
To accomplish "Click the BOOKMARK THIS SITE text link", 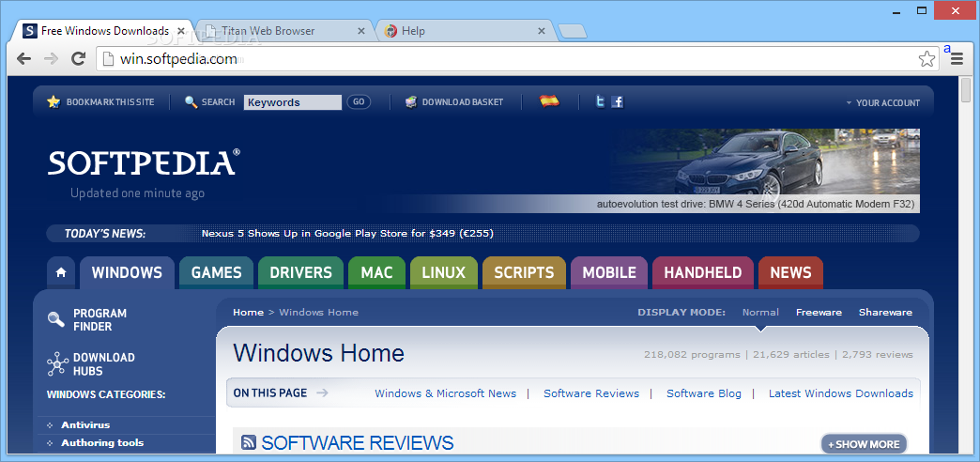I will tap(110, 102).
